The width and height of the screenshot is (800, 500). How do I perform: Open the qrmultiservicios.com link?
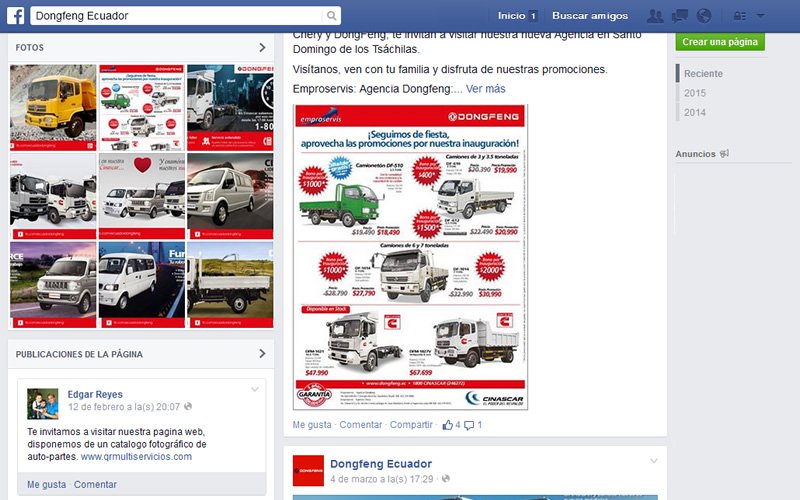click(136, 457)
